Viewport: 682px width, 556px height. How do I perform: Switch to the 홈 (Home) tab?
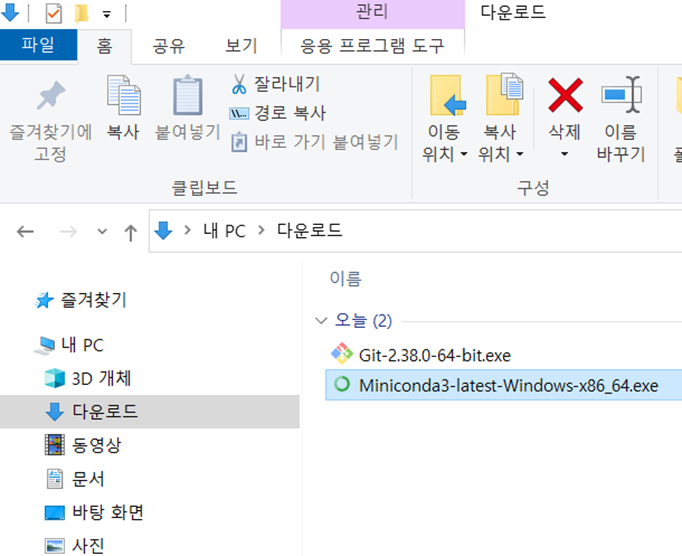(104, 46)
